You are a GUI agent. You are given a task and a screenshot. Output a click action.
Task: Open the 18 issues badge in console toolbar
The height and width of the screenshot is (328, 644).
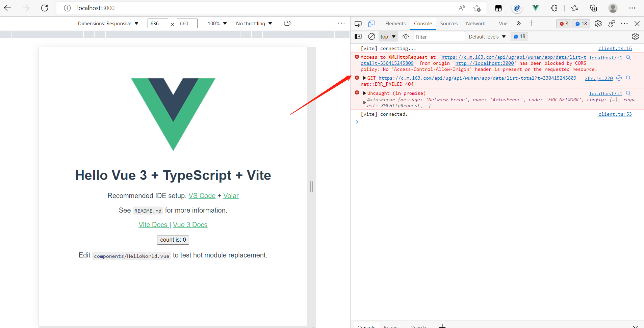[x=519, y=36]
